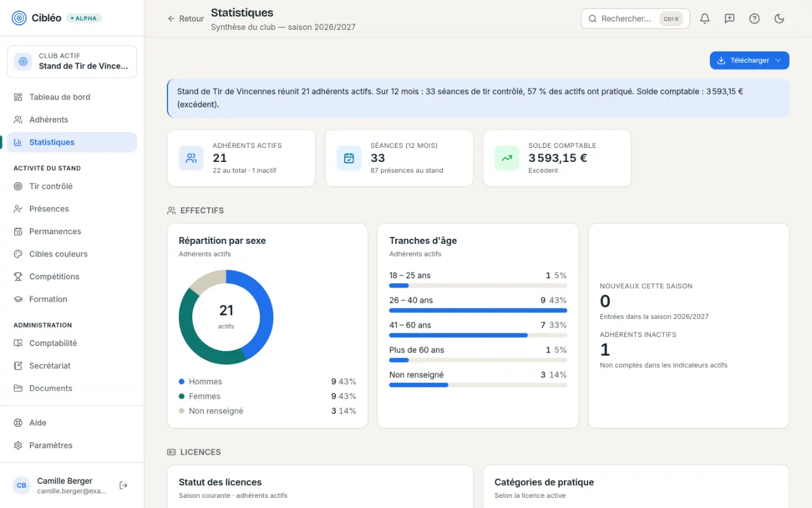812x508 pixels.
Task: Click the Tableau de bord grid icon
Action: [x=18, y=97]
